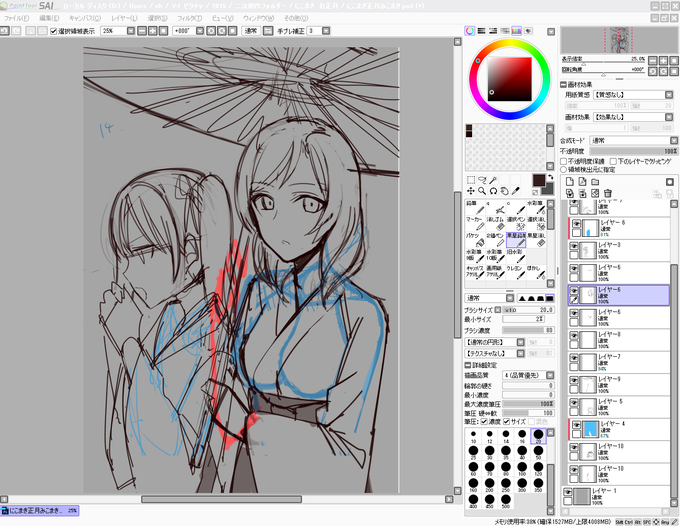Delete the selected layer with trash icon
This screenshot has width=680, height=526.
click(x=608, y=193)
